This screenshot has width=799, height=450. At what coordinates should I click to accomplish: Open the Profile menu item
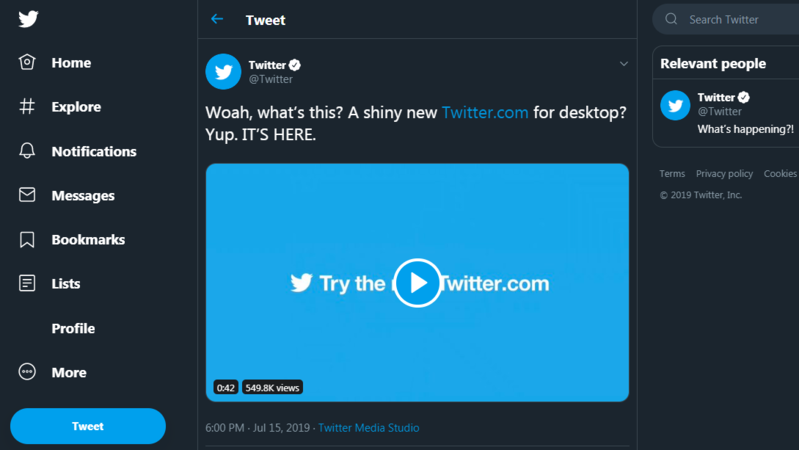click(x=73, y=328)
